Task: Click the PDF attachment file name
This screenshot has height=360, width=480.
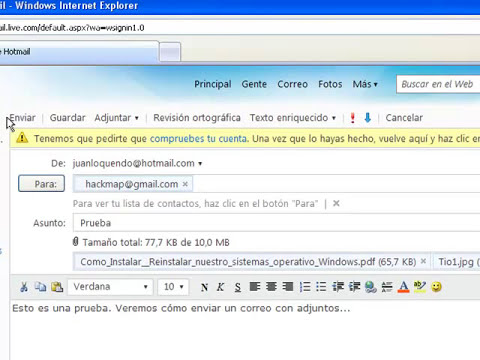Action: coord(227,262)
